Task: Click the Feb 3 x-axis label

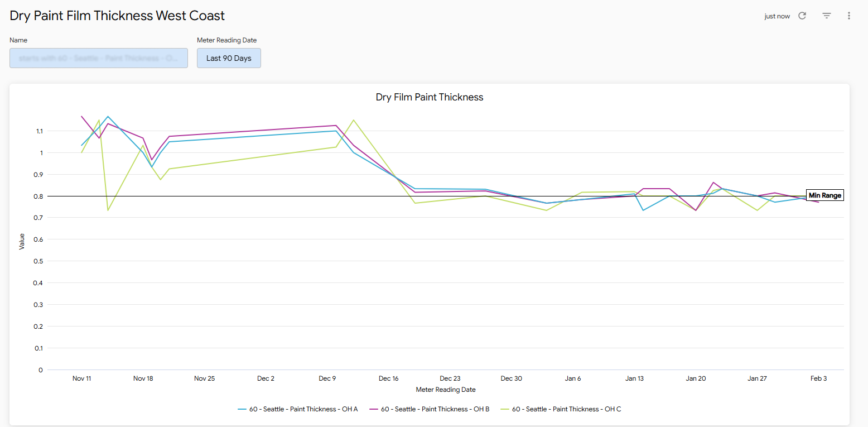Action: [818, 378]
